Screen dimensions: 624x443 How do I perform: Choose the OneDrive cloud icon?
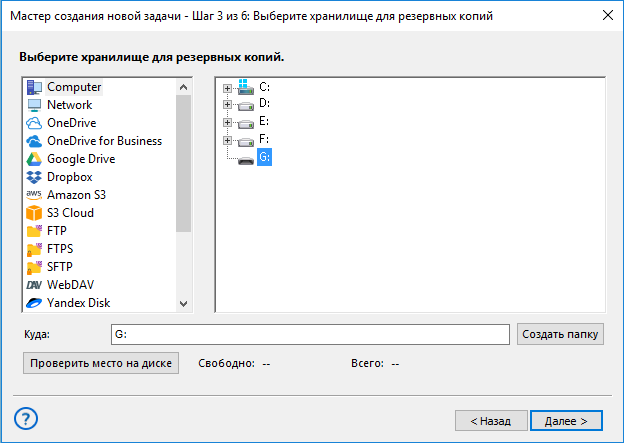click(35, 123)
